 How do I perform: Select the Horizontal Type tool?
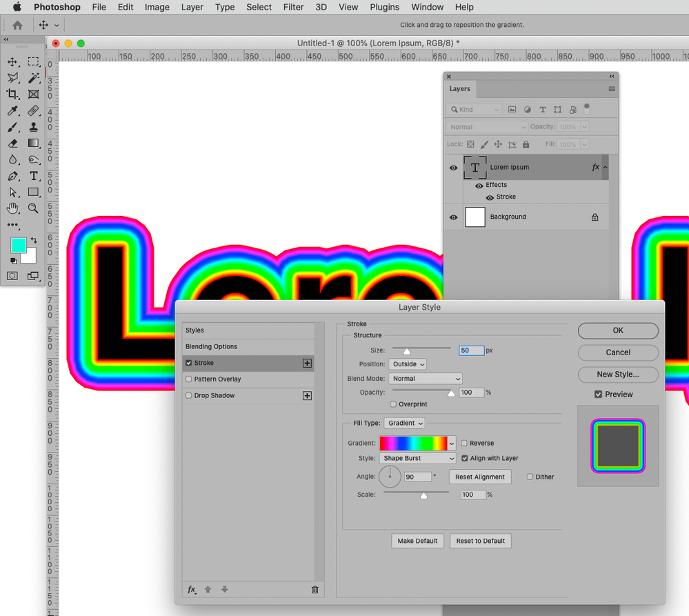[x=32, y=176]
